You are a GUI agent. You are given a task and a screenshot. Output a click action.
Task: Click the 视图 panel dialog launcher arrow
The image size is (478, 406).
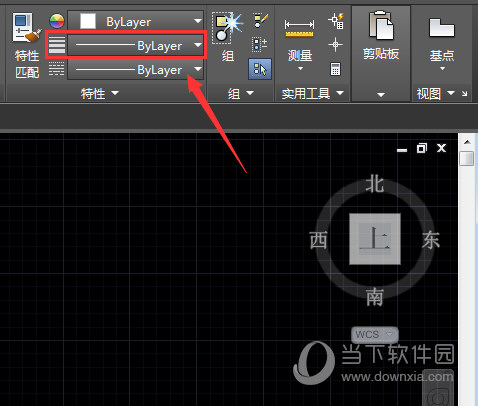click(x=465, y=94)
